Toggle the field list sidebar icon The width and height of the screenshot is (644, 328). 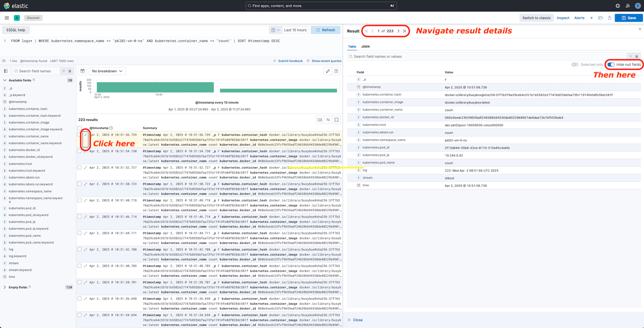6,71
